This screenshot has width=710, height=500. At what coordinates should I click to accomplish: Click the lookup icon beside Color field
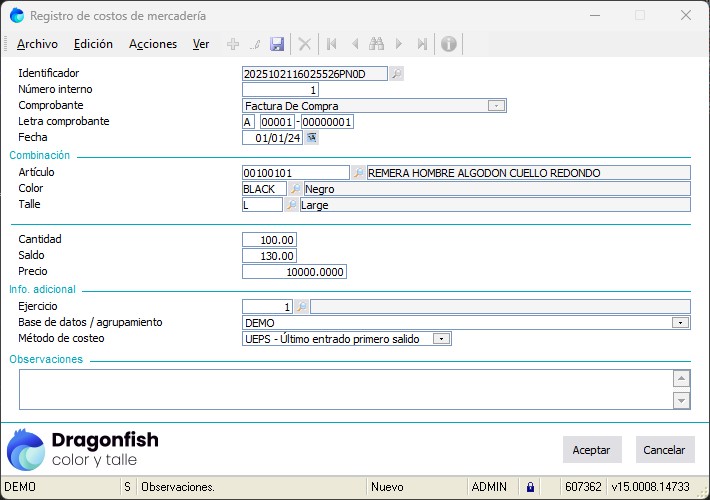(x=294, y=189)
